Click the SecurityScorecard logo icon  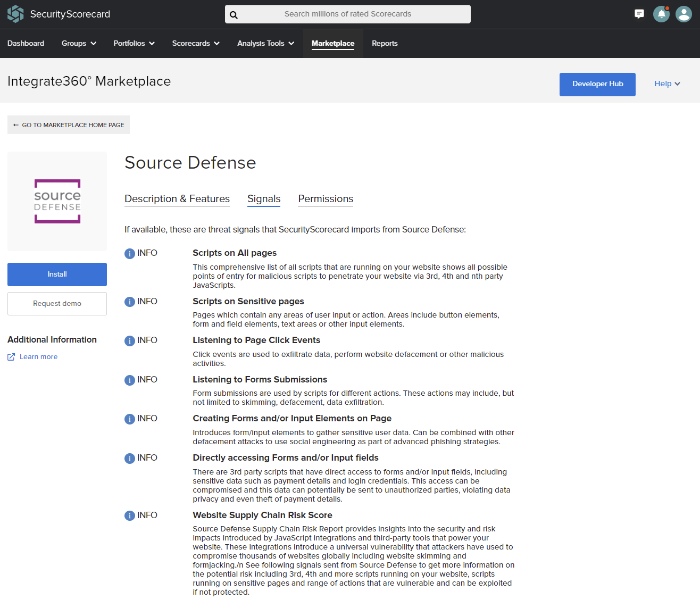[15, 13]
